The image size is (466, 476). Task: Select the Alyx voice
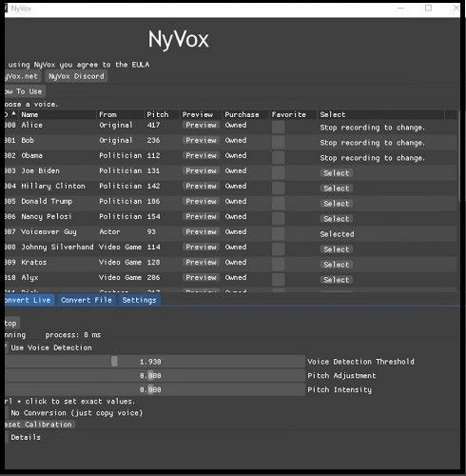coord(337,280)
